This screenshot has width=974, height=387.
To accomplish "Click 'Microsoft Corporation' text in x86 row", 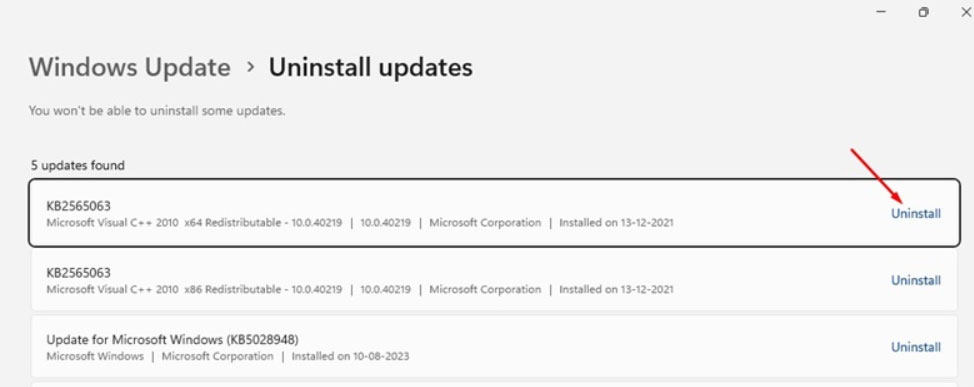I will (x=485, y=289).
